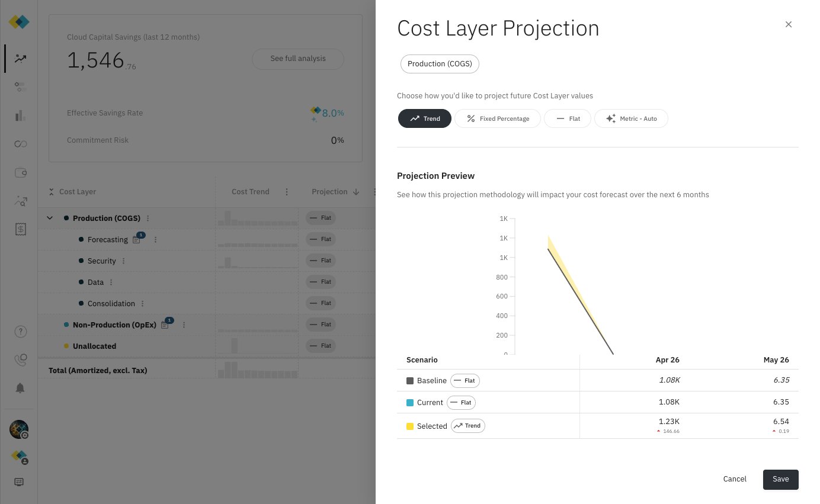Open the question mark help icon
Image resolution: width=820 pixels, height=504 pixels.
(20, 331)
